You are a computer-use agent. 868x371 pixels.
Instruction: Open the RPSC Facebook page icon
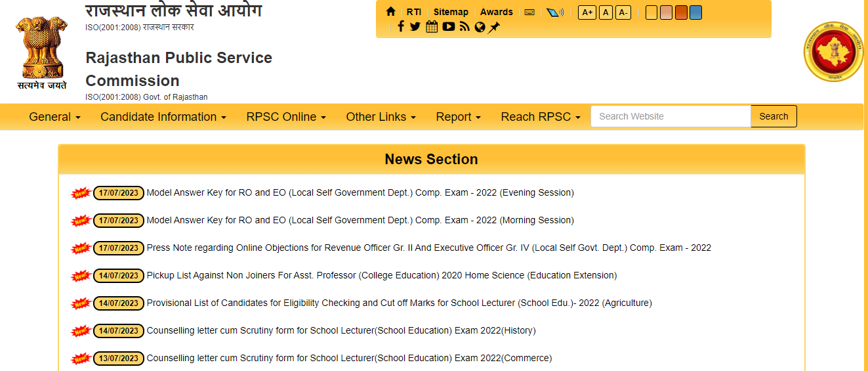click(401, 27)
